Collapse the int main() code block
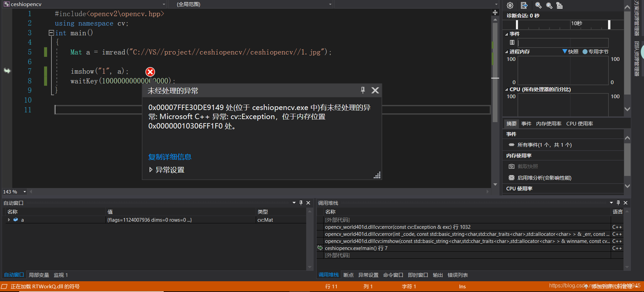644x292 pixels. pos(51,33)
